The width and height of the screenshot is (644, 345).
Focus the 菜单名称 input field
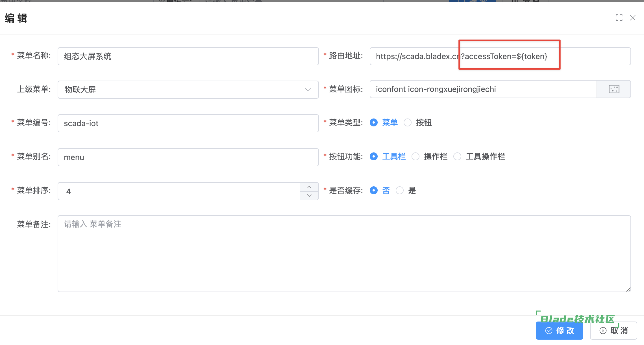click(188, 56)
